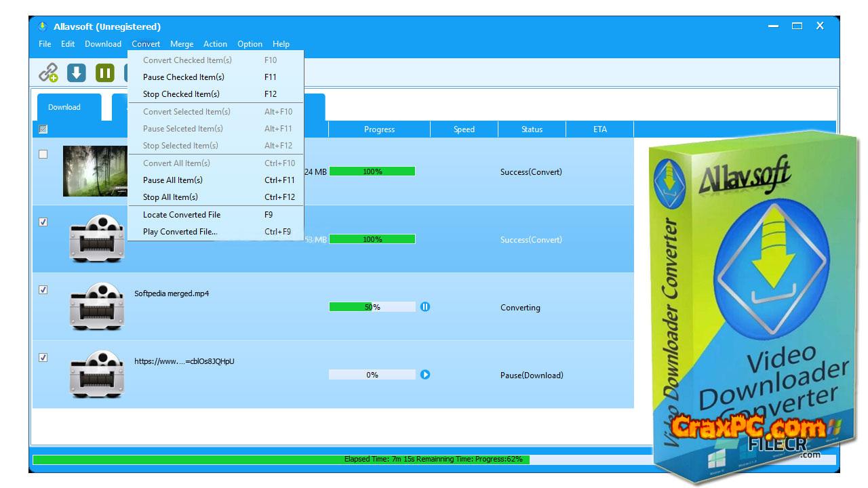Click "Success(Convert)" status in the 24 MB row

(x=531, y=172)
